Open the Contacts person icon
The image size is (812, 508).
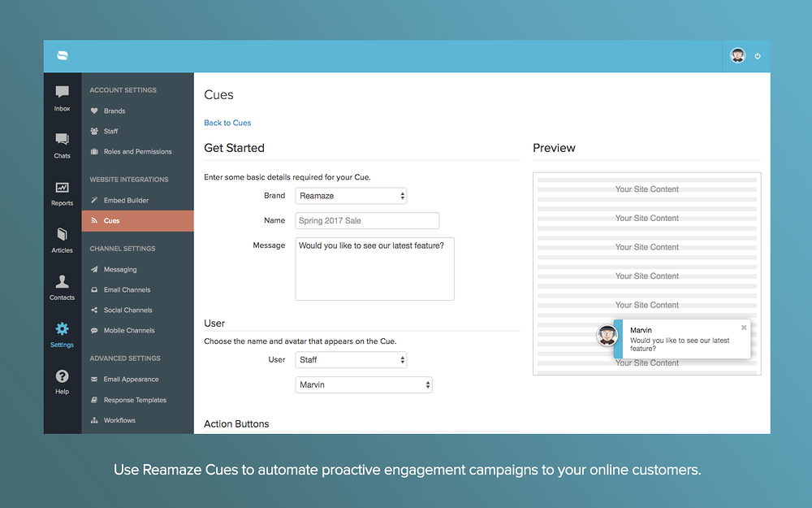click(x=63, y=281)
